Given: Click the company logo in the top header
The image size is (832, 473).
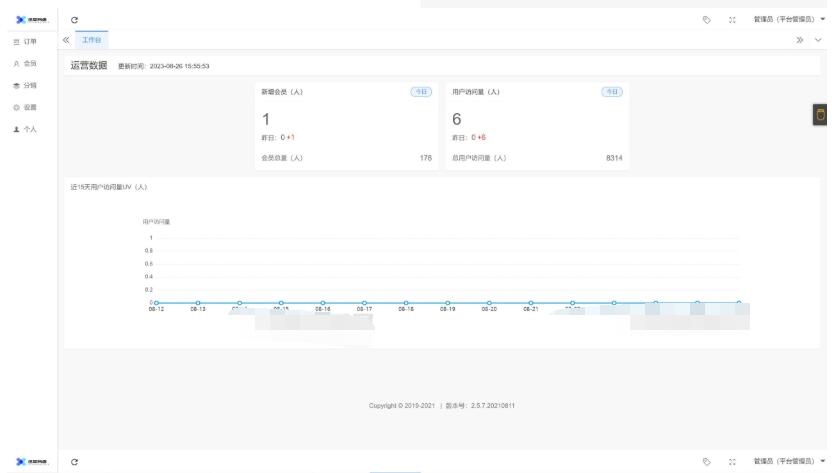Looking at the screenshot, I should pyautogui.click(x=32, y=20).
